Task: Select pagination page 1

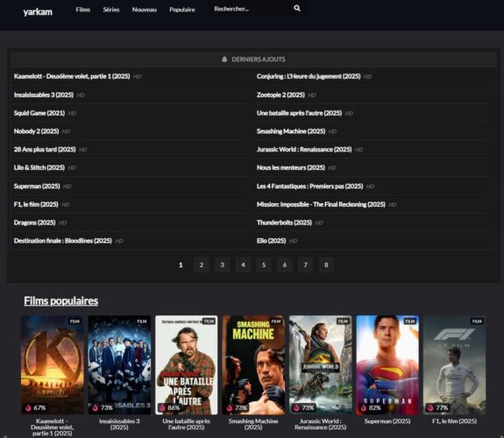Action: [181, 265]
